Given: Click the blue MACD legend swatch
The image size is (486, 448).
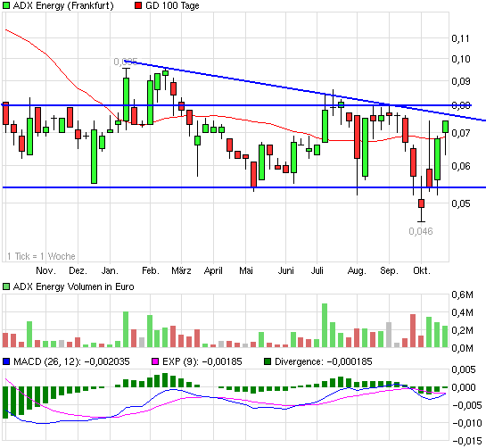Looking at the screenshot, I should click(x=6, y=361).
